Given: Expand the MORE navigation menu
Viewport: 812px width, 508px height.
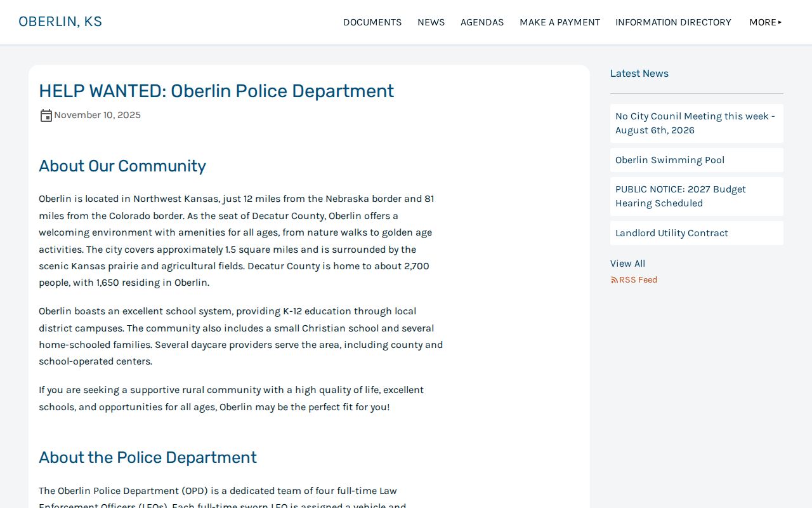Looking at the screenshot, I should click(766, 22).
